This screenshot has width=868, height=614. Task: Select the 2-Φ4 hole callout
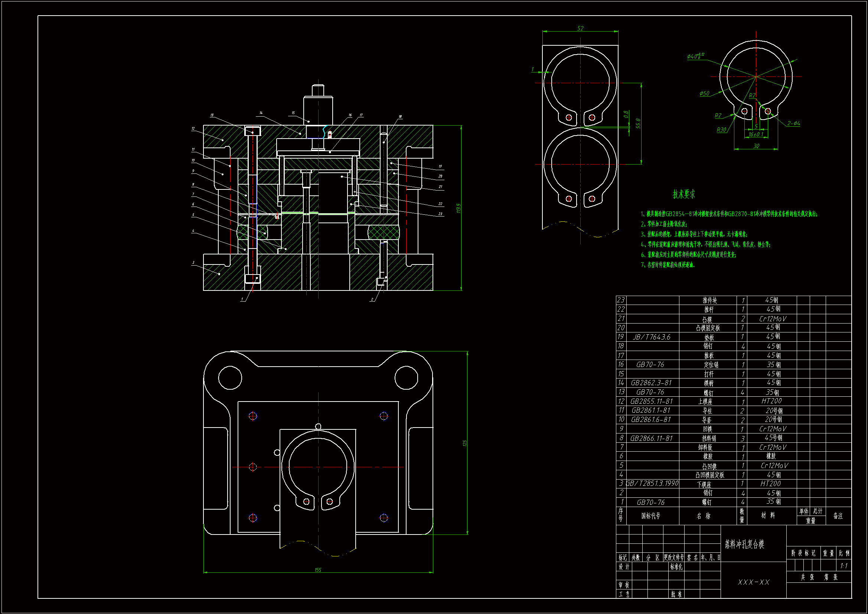(x=793, y=123)
